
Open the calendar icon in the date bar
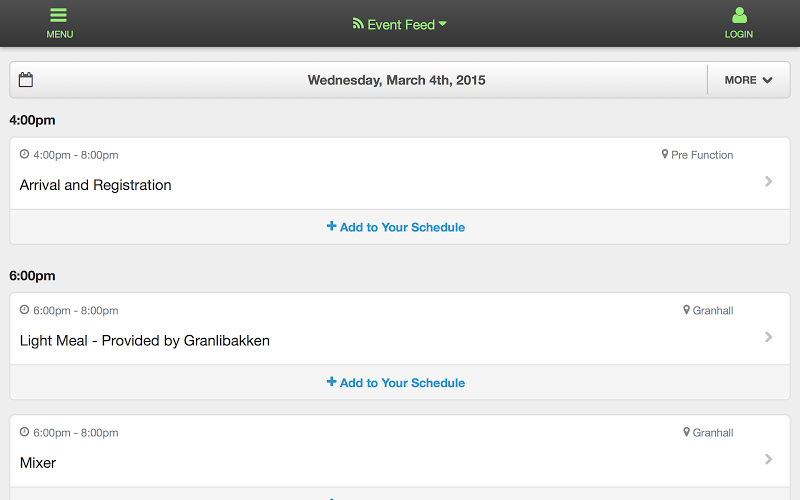tap(26, 80)
